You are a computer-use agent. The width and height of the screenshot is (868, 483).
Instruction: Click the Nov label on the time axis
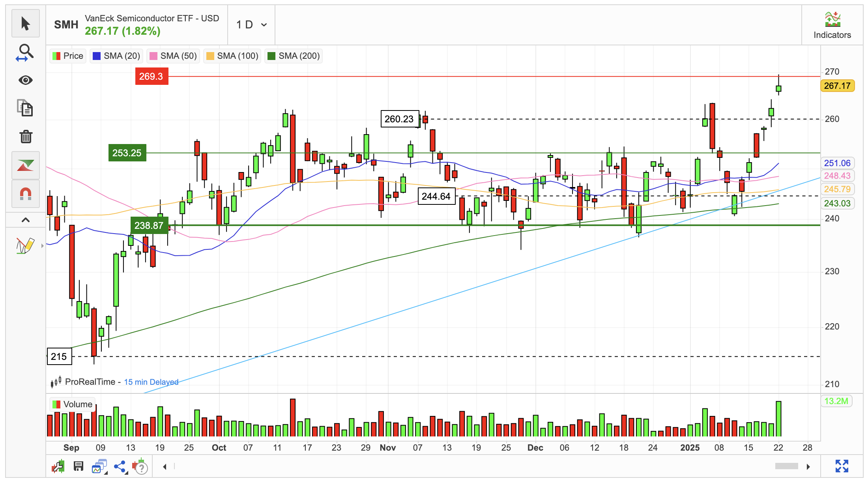tap(388, 448)
